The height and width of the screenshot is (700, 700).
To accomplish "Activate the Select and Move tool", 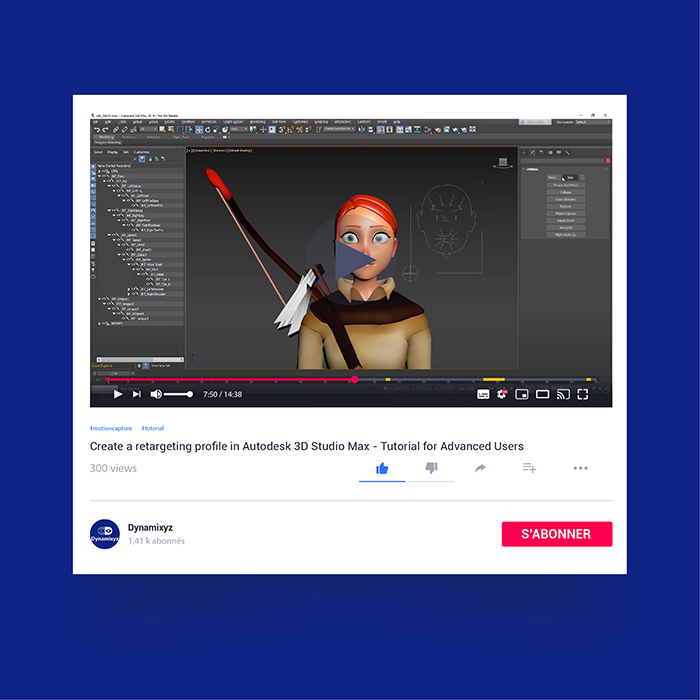I will [x=199, y=129].
